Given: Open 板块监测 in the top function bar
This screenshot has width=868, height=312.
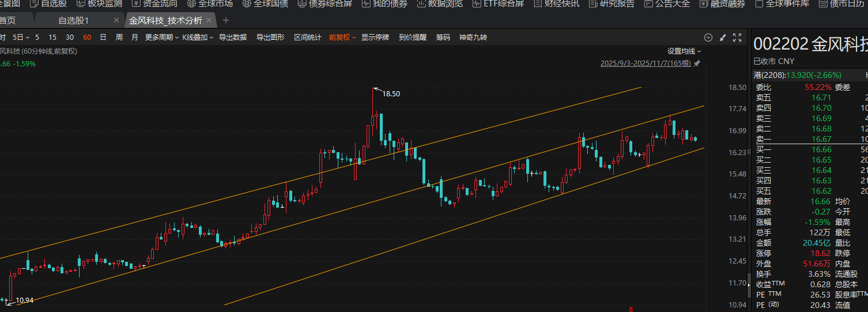Looking at the screenshot, I should point(99,3).
